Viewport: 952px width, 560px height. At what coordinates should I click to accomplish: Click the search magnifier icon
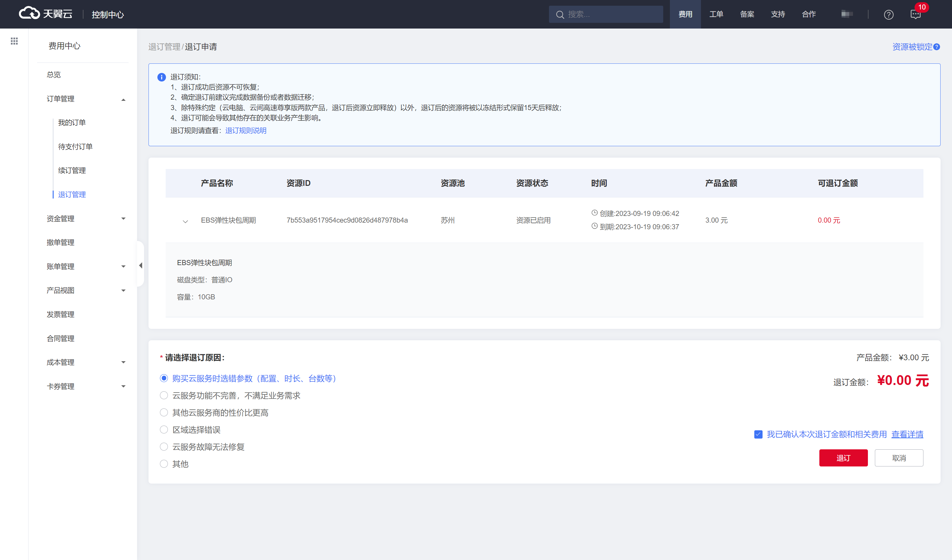[560, 15]
